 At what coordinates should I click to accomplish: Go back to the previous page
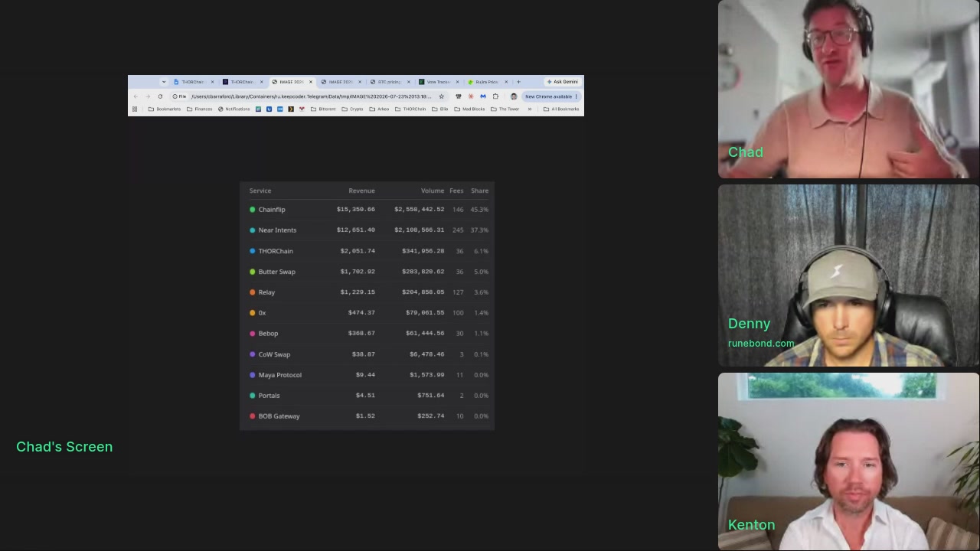click(x=136, y=96)
